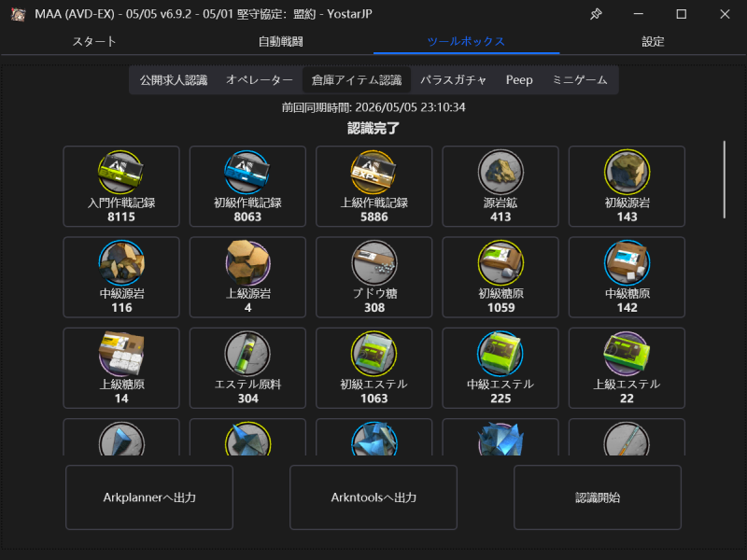The height and width of the screenshot is (560, 747).
Task: Minimize the MAA window
Action: pos(639,14)
